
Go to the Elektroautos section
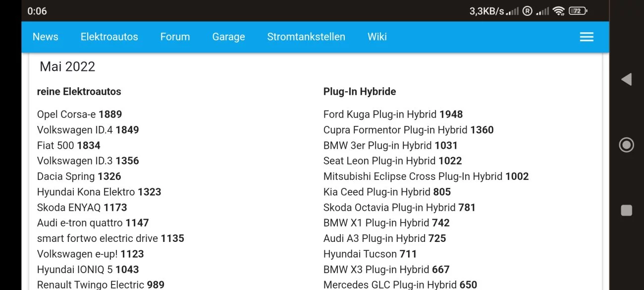109,37
